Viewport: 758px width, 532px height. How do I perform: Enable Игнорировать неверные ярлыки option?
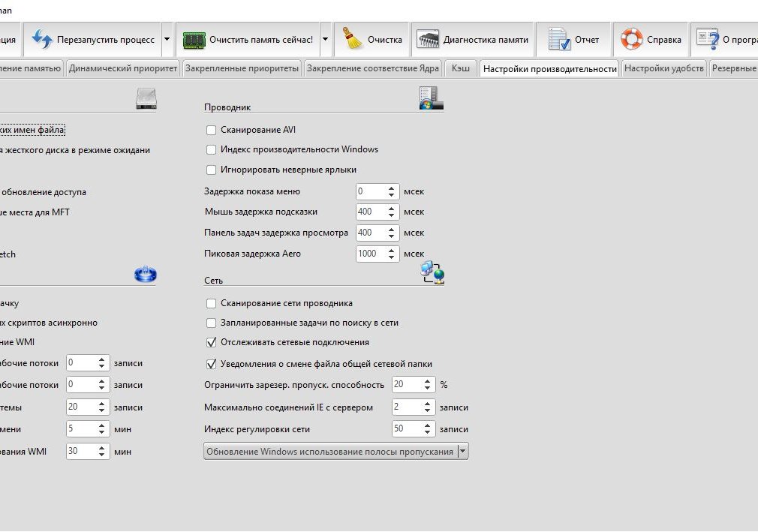point(211,170)
